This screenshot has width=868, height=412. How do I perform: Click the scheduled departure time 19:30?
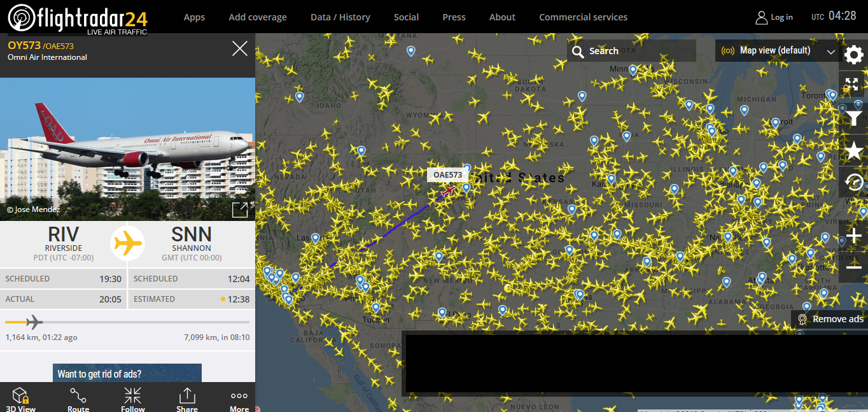pos(111,279)
